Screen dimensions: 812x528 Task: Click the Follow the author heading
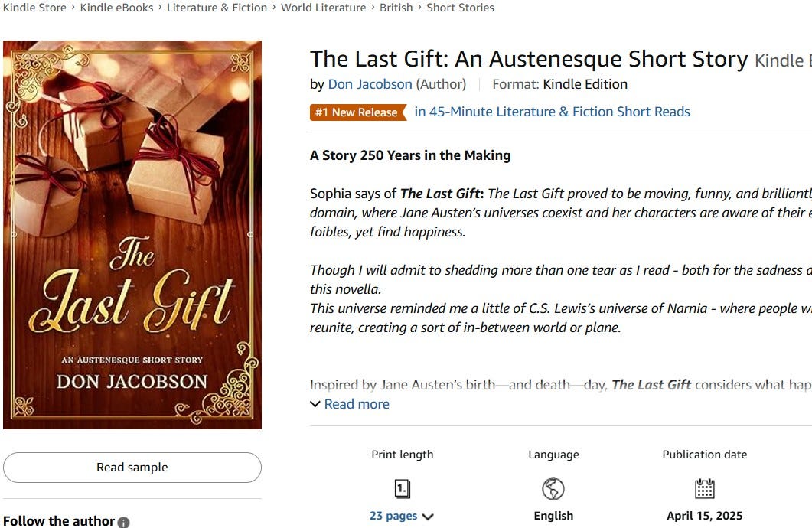coord(58,521)
